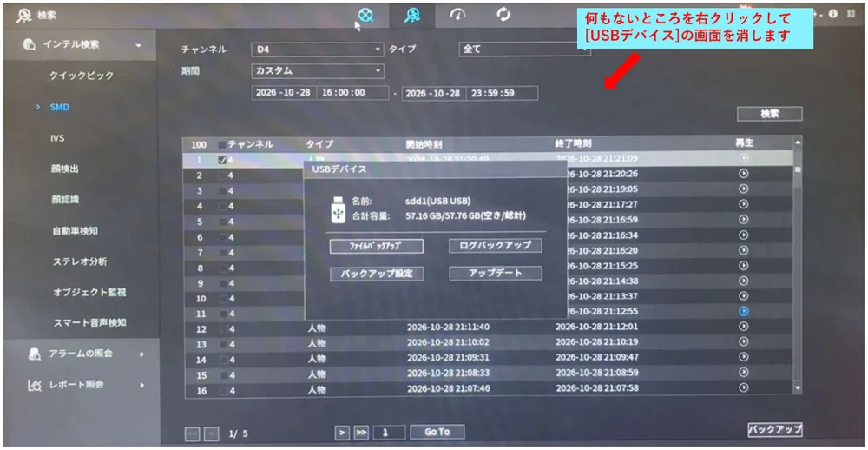The height and width of the screenshot is (450, 868).
Task: Play the recording ending 21:09:47
Action: tap(744, 357)
